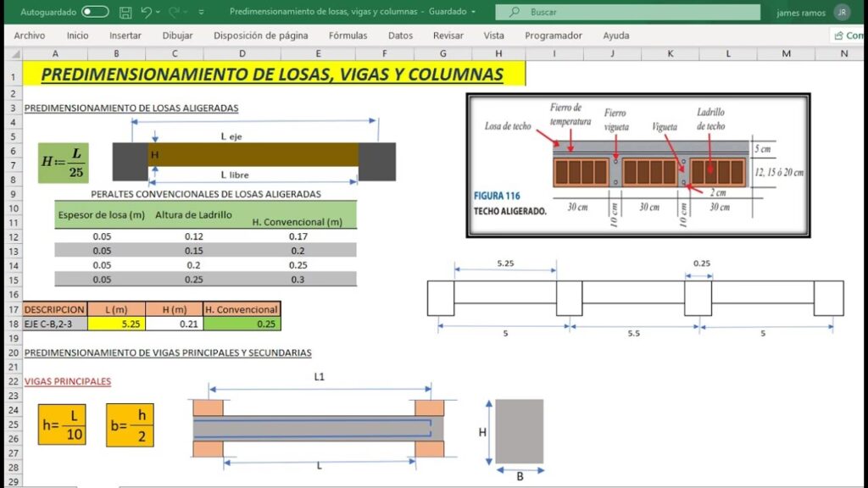The height and width of the screenshot is (488, 868).
Task: Toggle the Autoguardado switch
Action: point(95,12)
